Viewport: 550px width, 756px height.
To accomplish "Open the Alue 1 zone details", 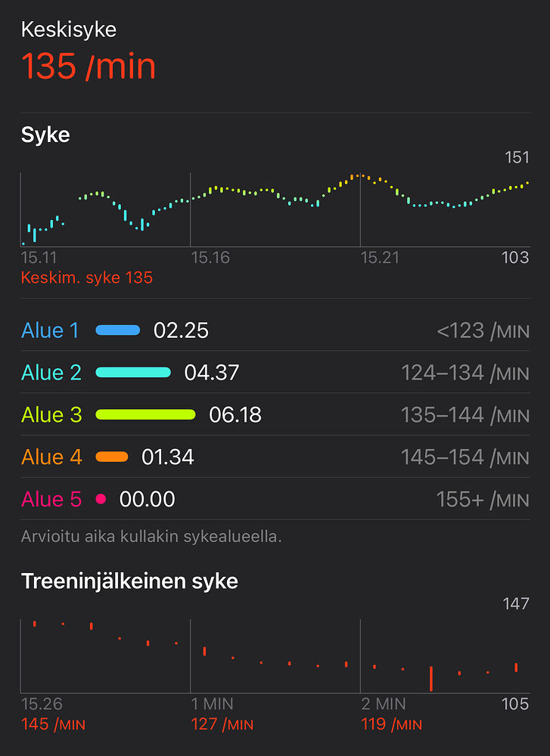I will (50, 330).
